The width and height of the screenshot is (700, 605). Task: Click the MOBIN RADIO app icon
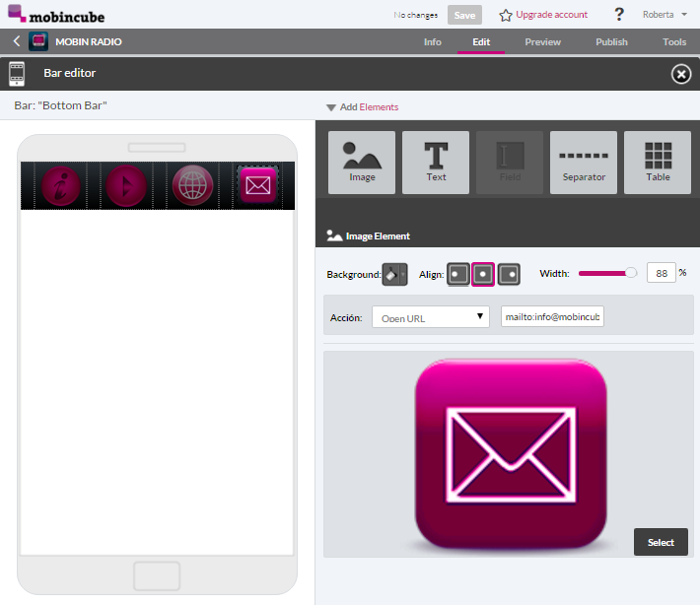tap(38, 41)
